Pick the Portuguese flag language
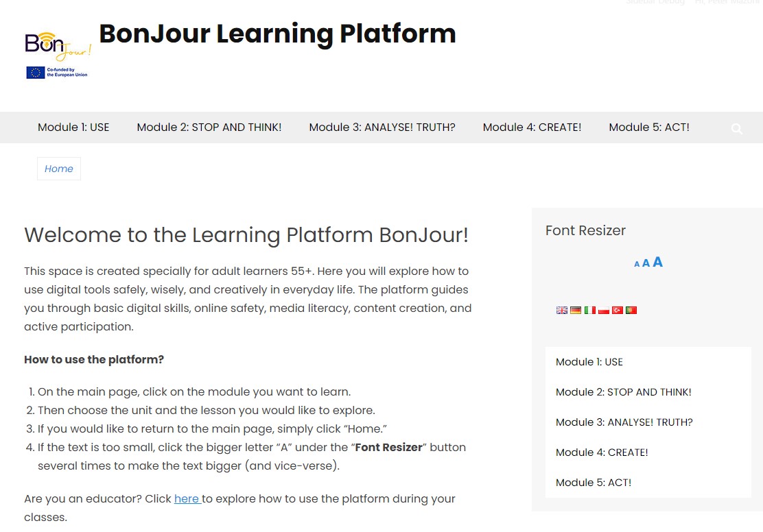Image resolution: width=763 pixels, height=532 pixels. point(631,311)
